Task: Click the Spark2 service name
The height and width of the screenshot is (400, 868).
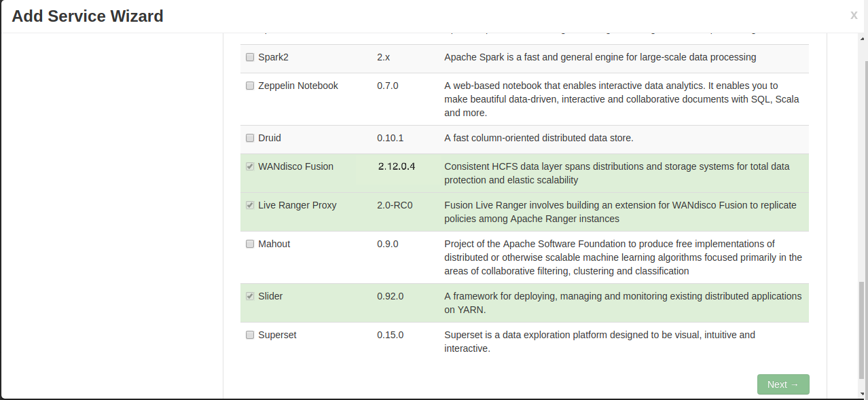Action: pyautogui.click(x=273, y=57)
